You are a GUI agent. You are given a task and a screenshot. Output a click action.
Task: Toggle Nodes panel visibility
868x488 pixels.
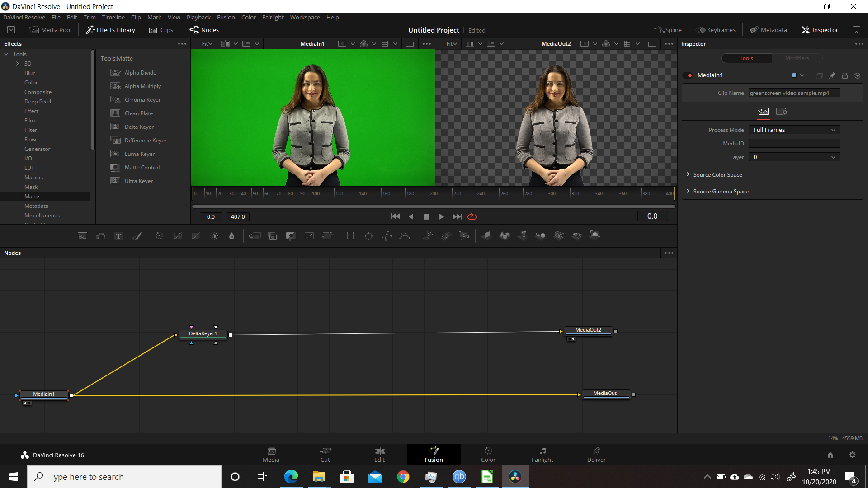[x=204, y=30]
